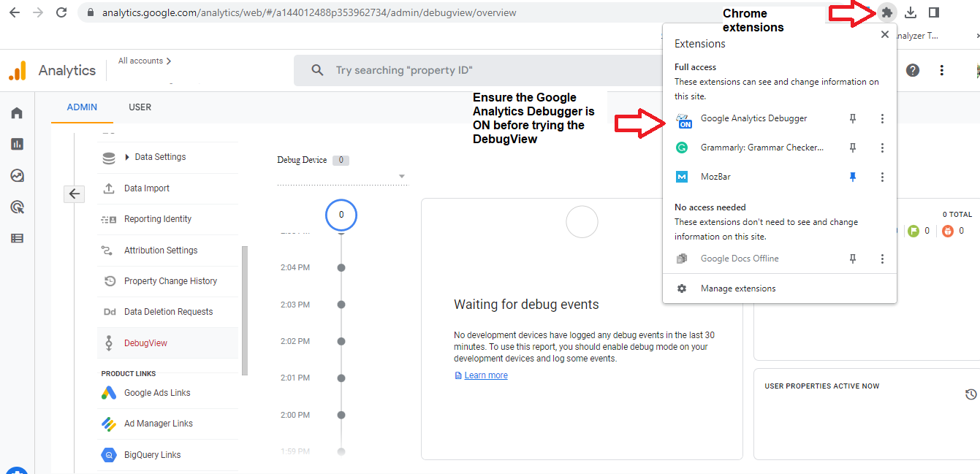
Task: Go forward with the browser forward arrow
Action: (x=37, y=12)
